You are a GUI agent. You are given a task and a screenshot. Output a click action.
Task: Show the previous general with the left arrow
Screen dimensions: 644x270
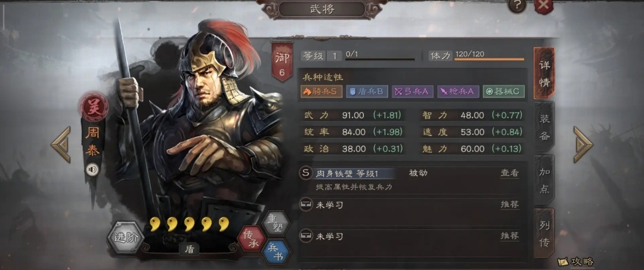[61, 145]
